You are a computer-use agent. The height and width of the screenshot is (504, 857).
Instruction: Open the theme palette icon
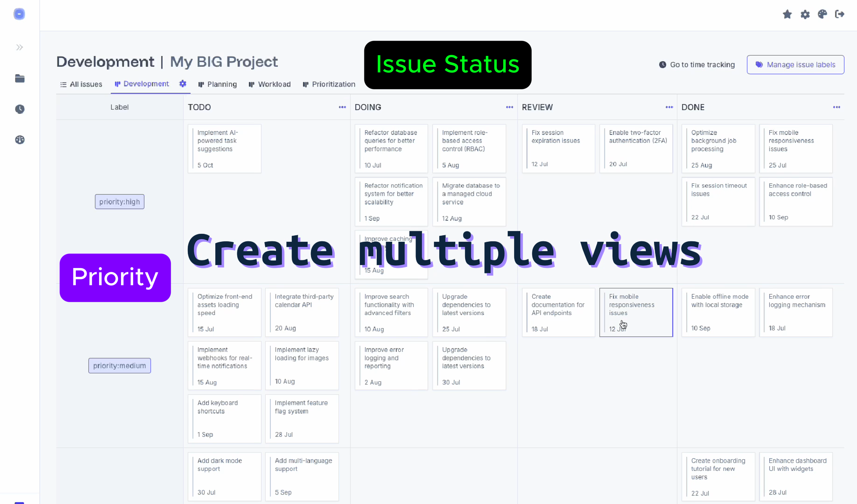(822, 14)
